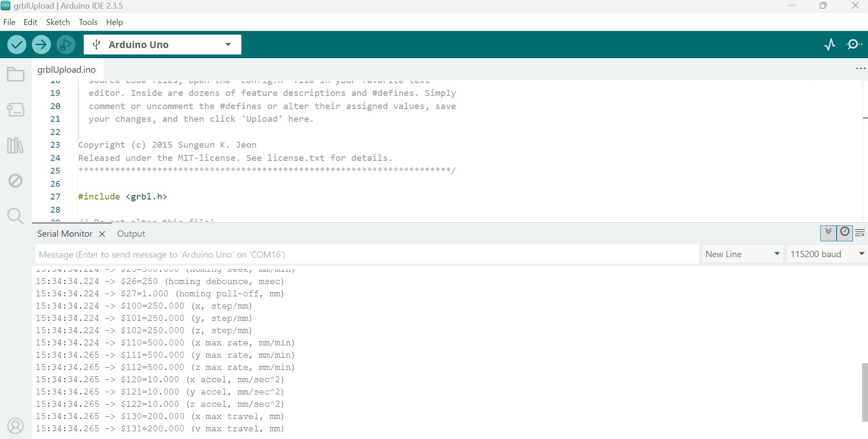868x439 pixels.
Task: Click the $102=250.000 z step/mm line
Action: tap(144, 330)
